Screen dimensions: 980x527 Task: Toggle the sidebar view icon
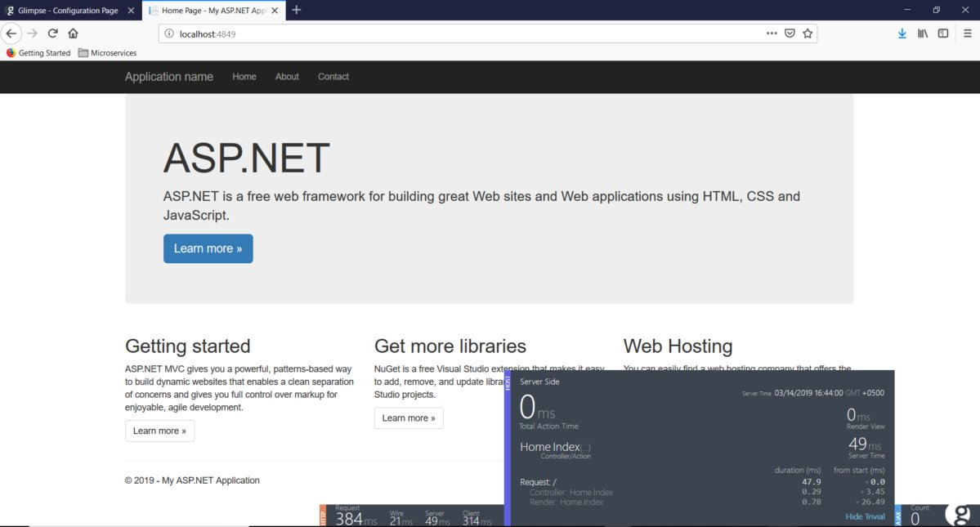[x=943, y=33]
